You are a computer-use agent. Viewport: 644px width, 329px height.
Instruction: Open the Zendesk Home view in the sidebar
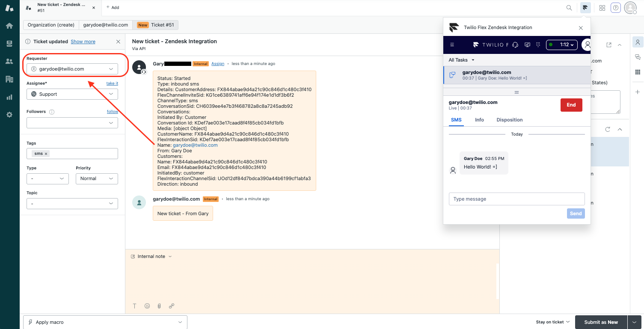[9, 26]
